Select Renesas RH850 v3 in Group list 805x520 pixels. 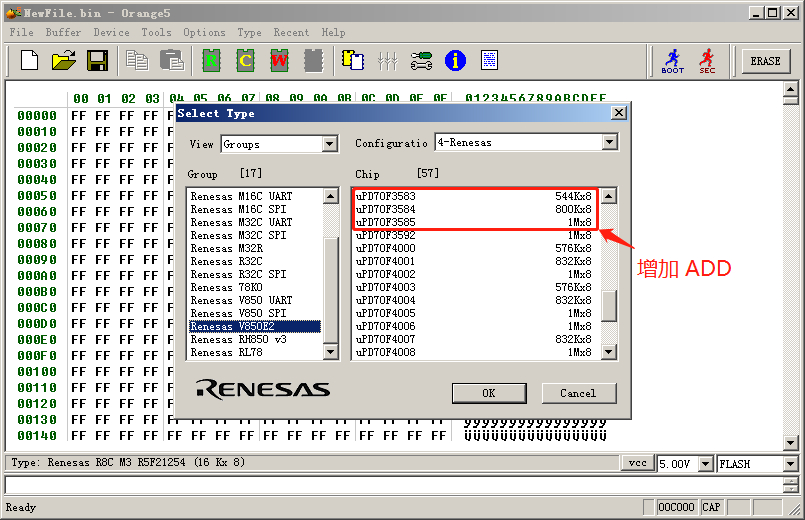click(x=238, y=340)
